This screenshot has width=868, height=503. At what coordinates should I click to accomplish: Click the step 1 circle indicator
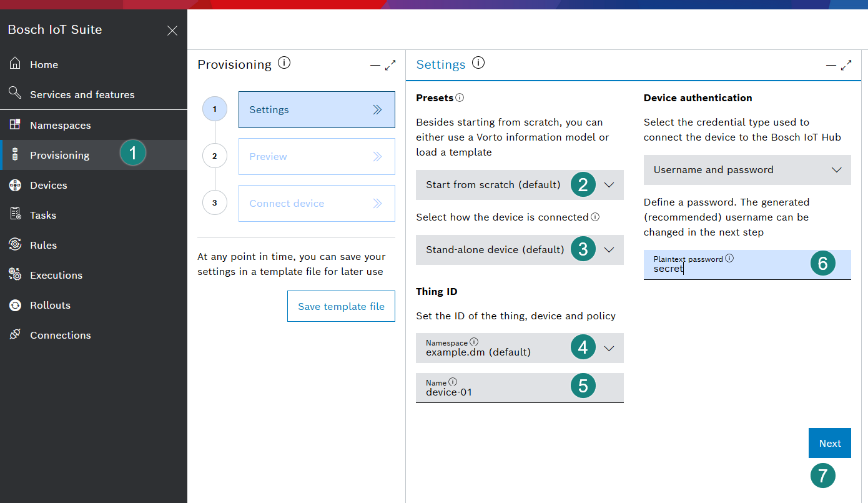(x=215, y=109)
